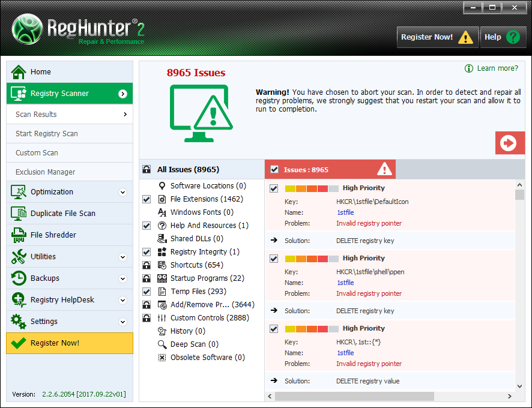Click the horizontal scrollbar right arrow

pos(509,396)
